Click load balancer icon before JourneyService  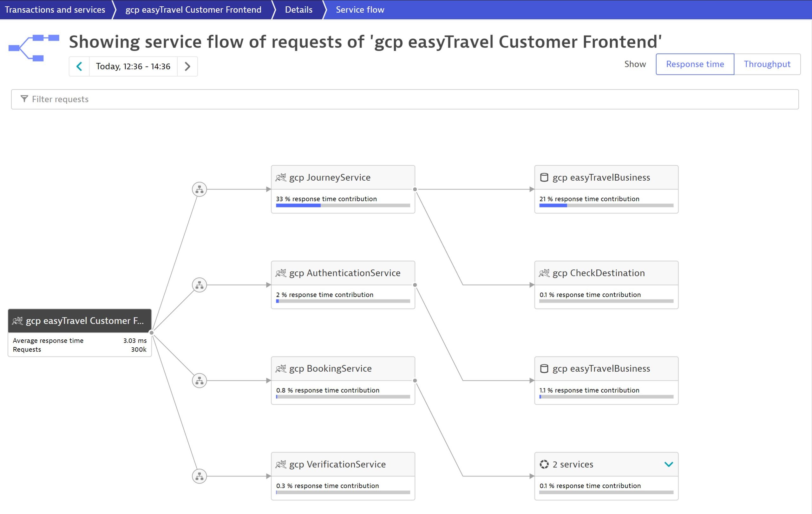click(199, 189)
